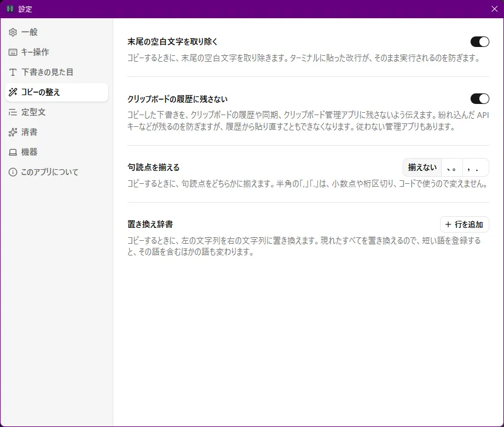
Task: Open the キー操作 settings section
Action: tap(56, 52)
